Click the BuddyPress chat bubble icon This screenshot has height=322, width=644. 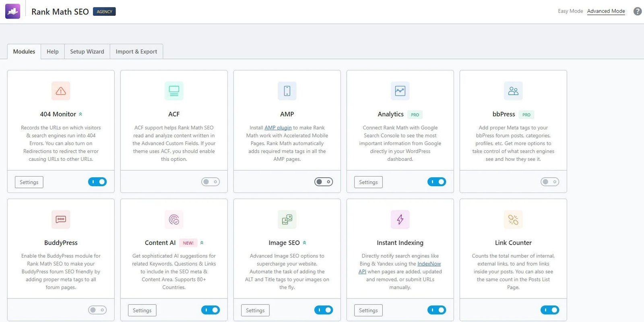pyautogui.click(x=61, y=219)
